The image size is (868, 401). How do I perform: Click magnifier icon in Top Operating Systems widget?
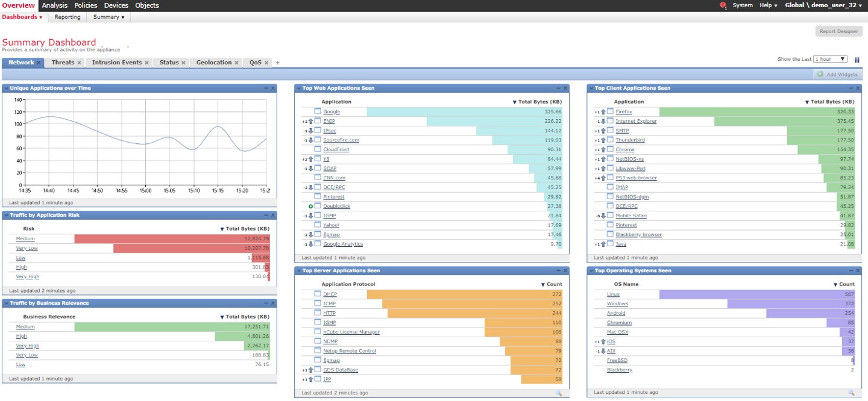coord(851,393)
